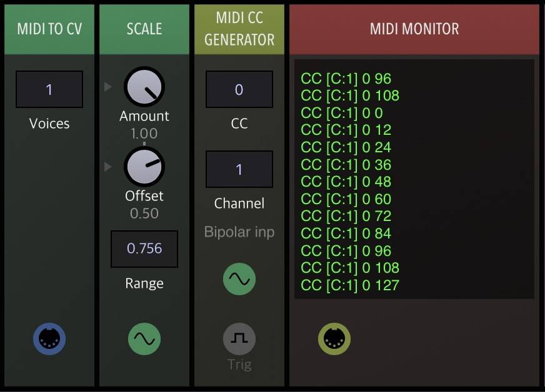Select monitor line CC [C:1] 0 36
545x392 pixels.
346,165
